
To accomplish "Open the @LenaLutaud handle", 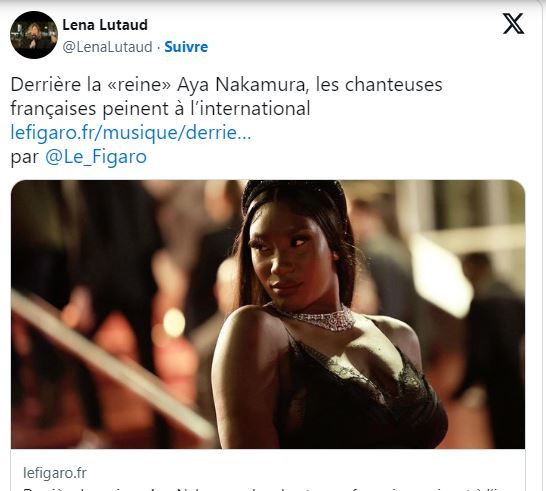I will coord(107,47).
